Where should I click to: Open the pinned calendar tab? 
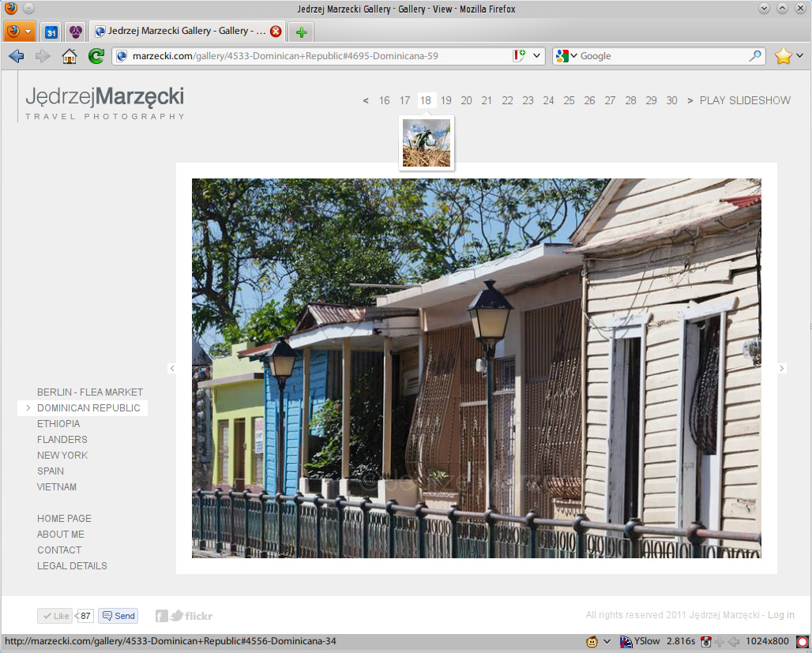[x=51, y=32]
